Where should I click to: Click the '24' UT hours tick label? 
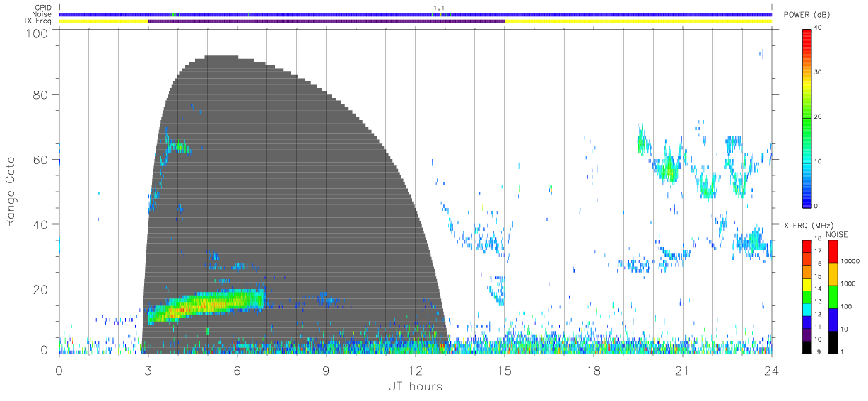pyautogui.click(x=771, y=370)
